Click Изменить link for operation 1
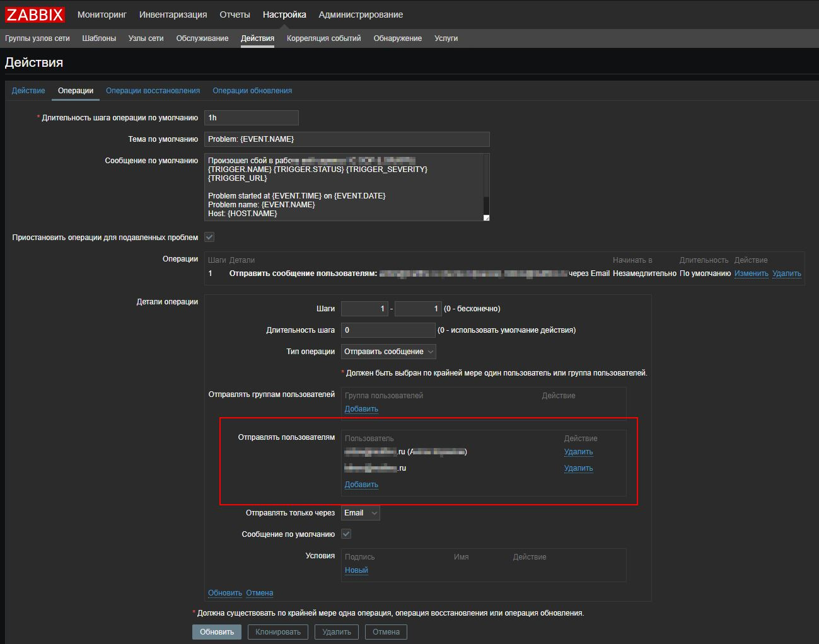Screen dimensions: 819x644 pyautogui.click(x=751, y=273)
